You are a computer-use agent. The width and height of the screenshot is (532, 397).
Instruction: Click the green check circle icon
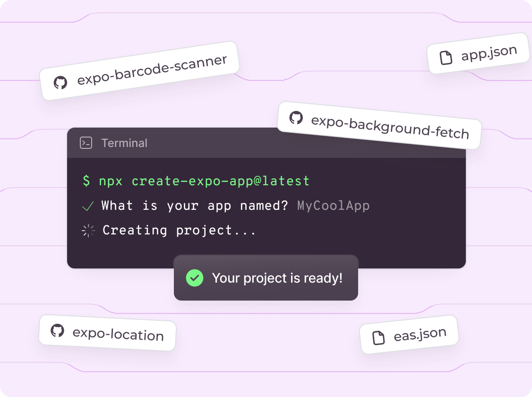195,278
